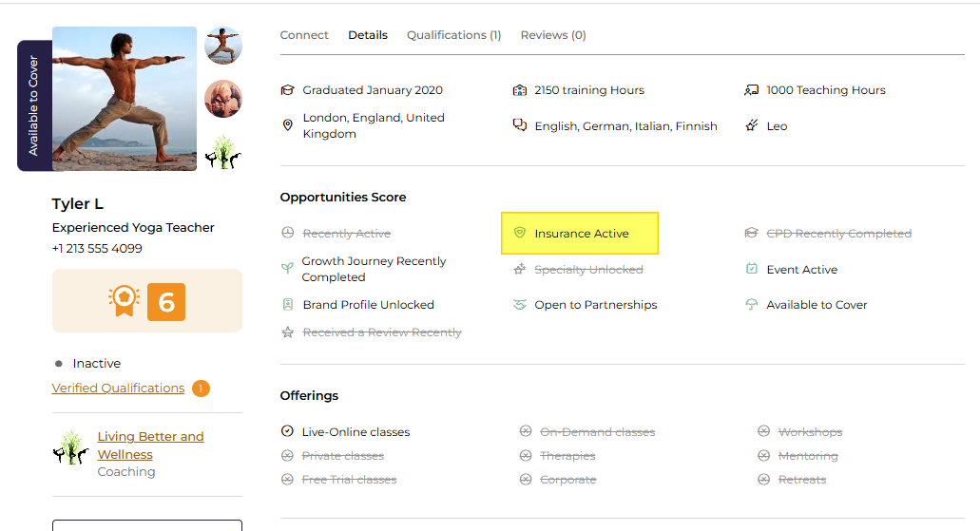Click the Available to Cover umbrella icon
980x531 pixels.
751,304
